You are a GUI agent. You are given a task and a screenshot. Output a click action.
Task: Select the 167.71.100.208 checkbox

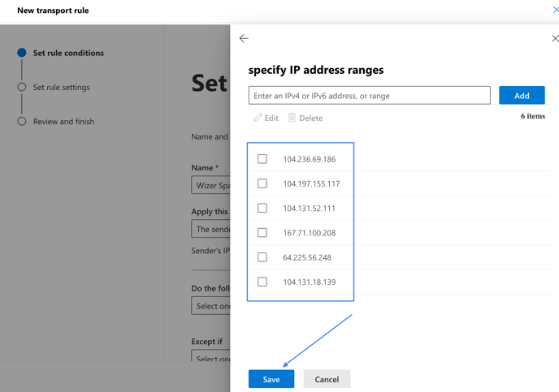tap(262, 232)
